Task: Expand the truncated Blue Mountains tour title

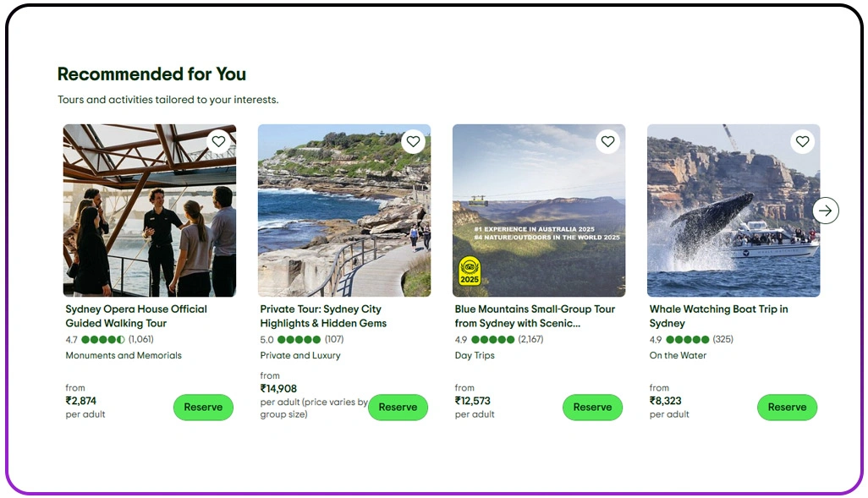Action: tap(535, 315)
